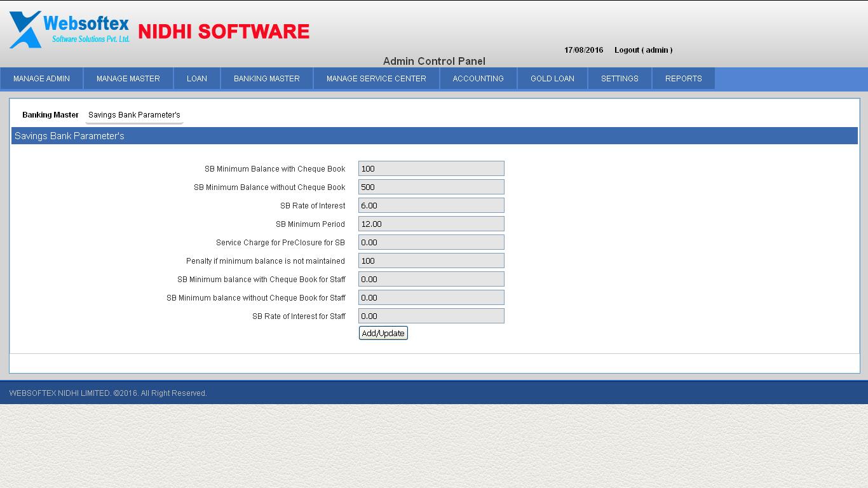Focus SB Minimum balance without Cheque Book Staff field
The height and width of the screenshot is (488, 868).
click(431, 297)
